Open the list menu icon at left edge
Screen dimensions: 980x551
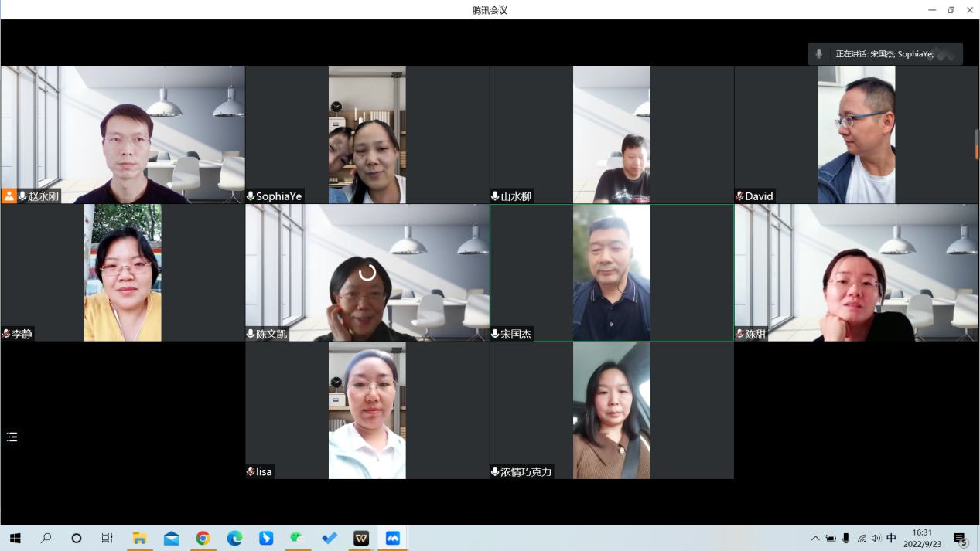[x=12, y=437]
